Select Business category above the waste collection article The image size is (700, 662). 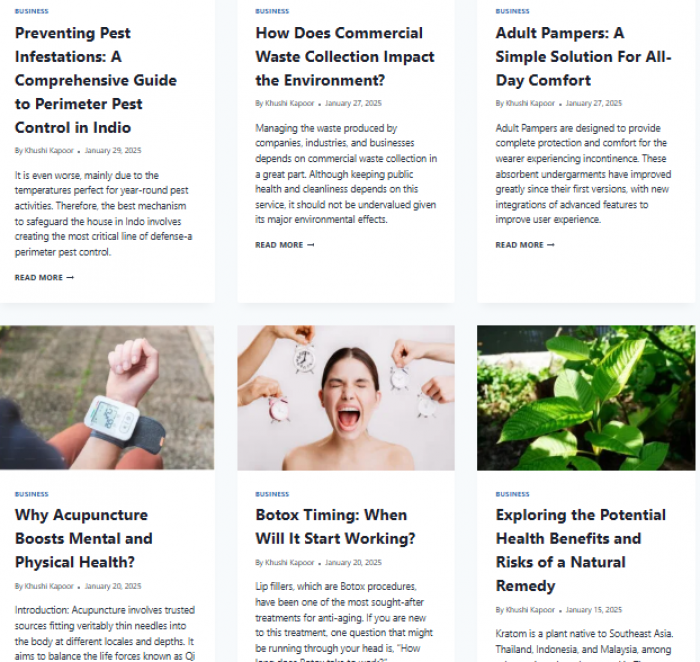(x=272, y=11)
